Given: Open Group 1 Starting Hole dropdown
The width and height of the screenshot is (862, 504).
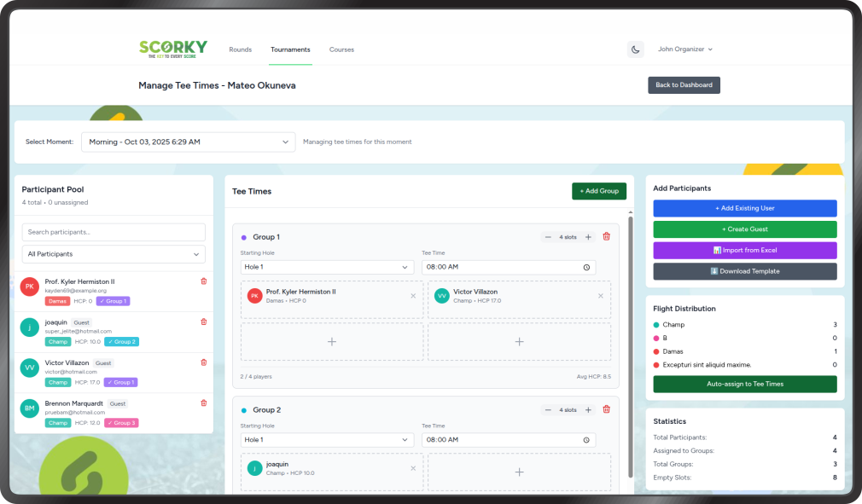Looking at the screenshot, I should click(x=327, y=267).
